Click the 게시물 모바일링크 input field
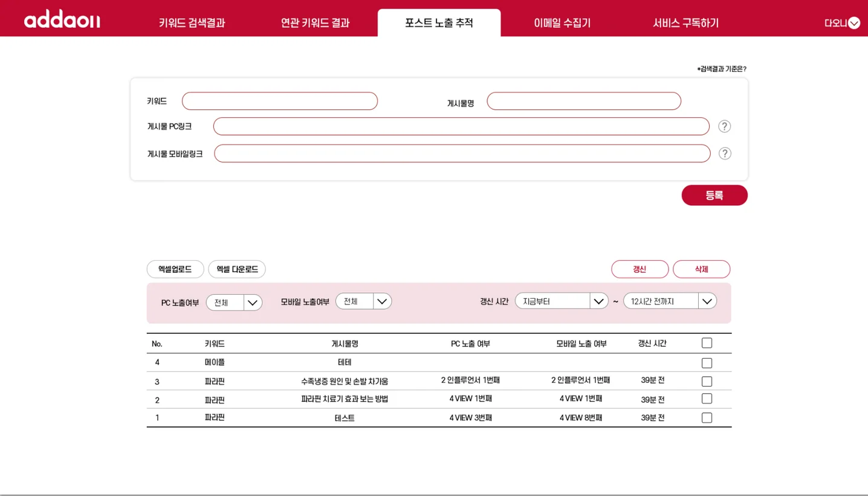The image size is (868, 496). (462, 154)
